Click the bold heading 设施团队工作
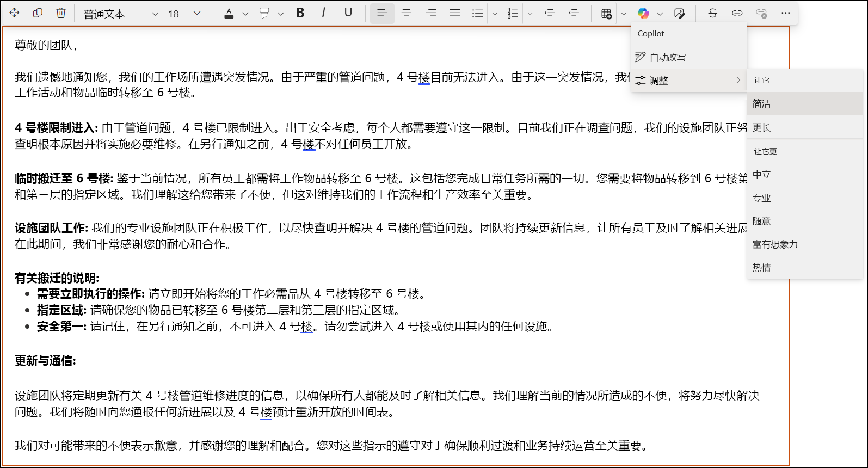The height and width of the screenshot is (468, 868). pyautogui.click(x=51, y=228)
